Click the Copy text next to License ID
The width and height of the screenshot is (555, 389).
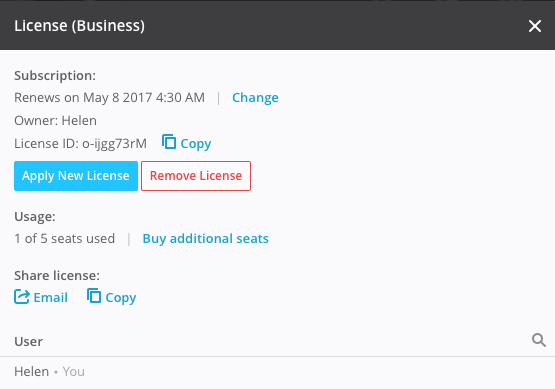pyautogui.click(x=196, y=144)
